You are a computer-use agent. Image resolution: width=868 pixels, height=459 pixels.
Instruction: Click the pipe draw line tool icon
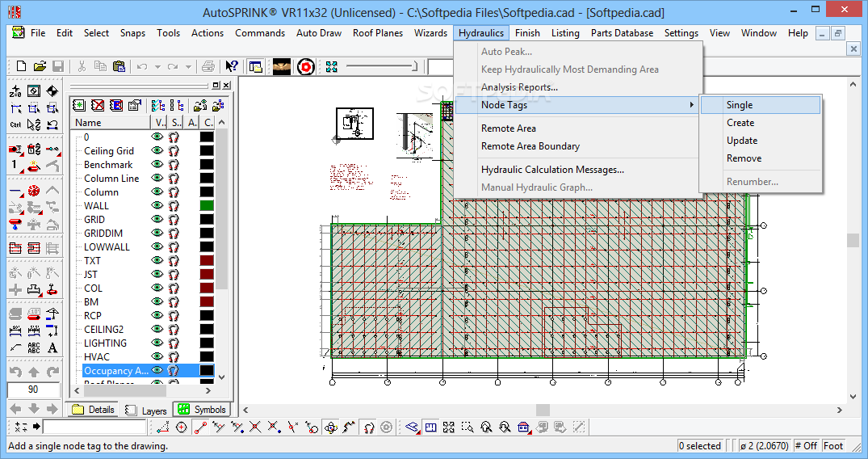pyautogui.click(x=15, y=192)
